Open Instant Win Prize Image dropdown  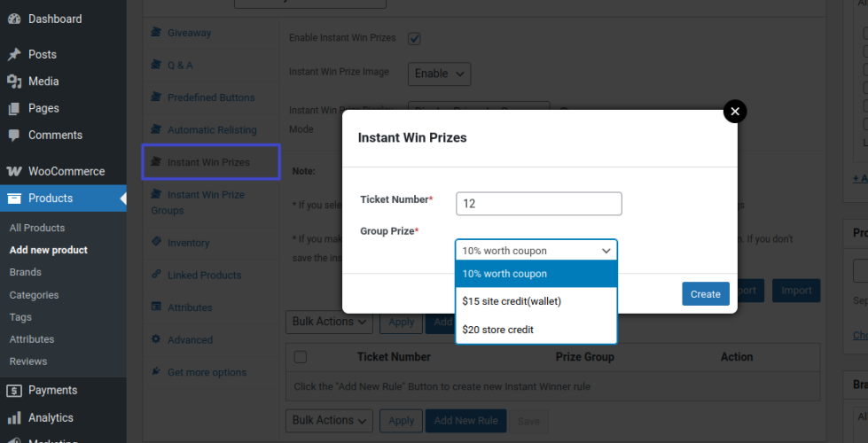(439, 74)
